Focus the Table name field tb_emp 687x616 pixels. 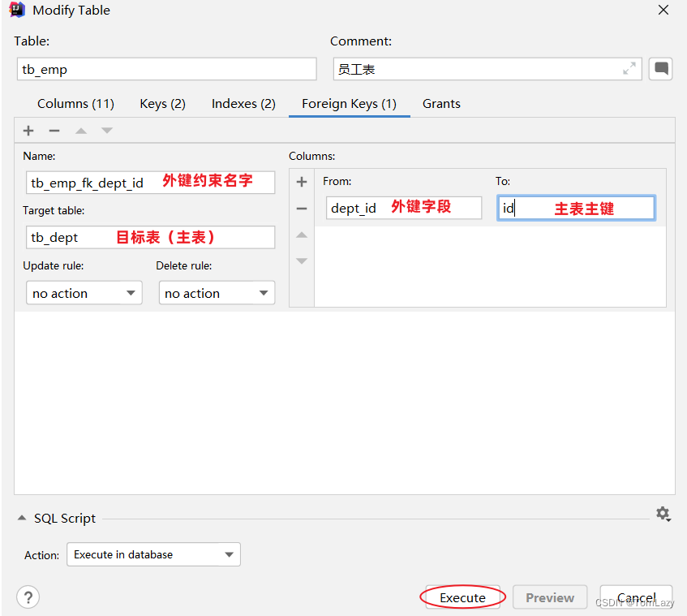pos(166,69)
